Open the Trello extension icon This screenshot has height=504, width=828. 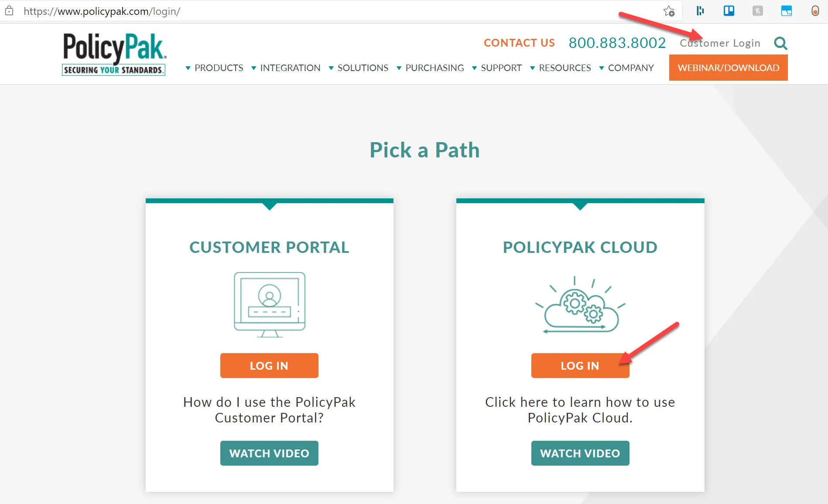click(x=729, y=11)
